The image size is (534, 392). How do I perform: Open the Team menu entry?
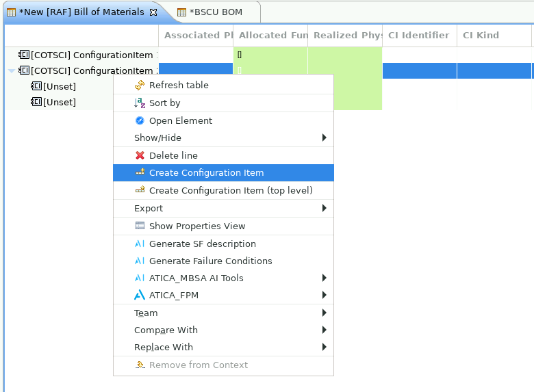click(x=223, y=313)
